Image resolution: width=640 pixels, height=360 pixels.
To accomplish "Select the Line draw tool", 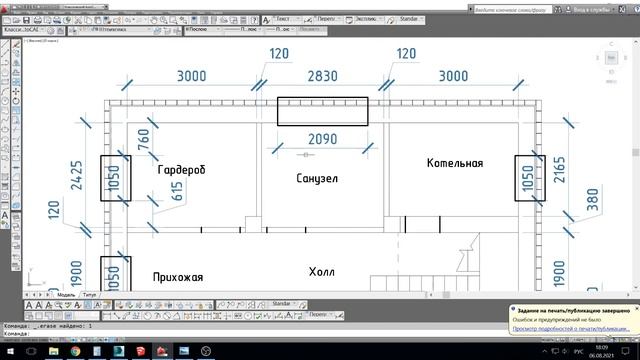I will pos(5,44).
